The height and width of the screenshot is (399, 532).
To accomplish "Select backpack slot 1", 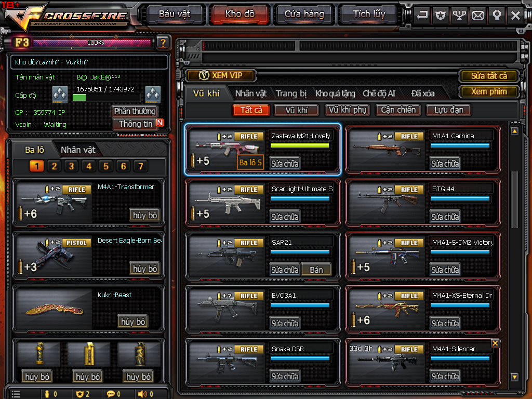I will click(37, 166).
